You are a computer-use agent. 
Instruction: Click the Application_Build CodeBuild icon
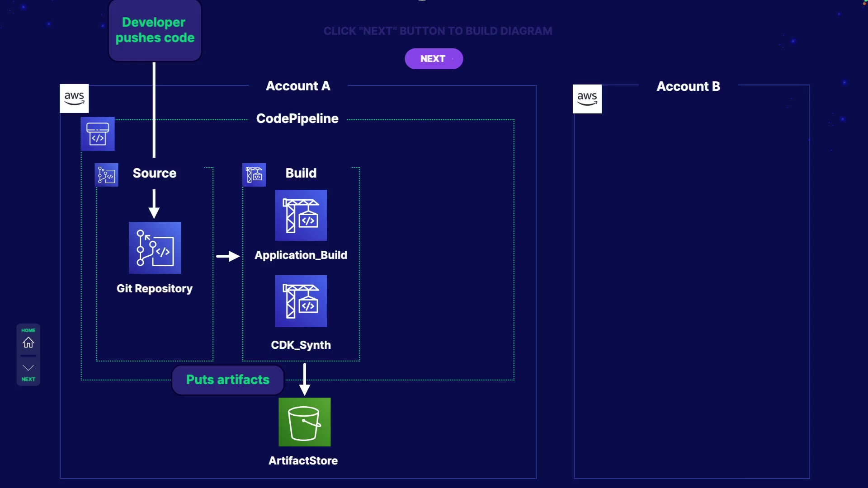[x=301, y=215]
